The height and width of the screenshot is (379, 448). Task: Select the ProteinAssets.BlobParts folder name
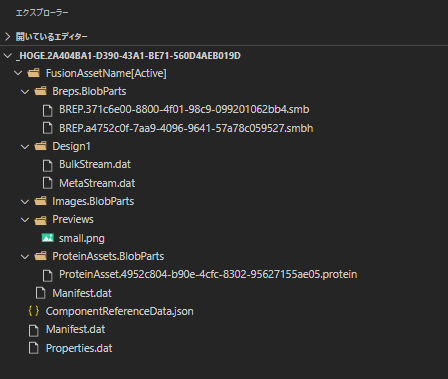point(108,256)
